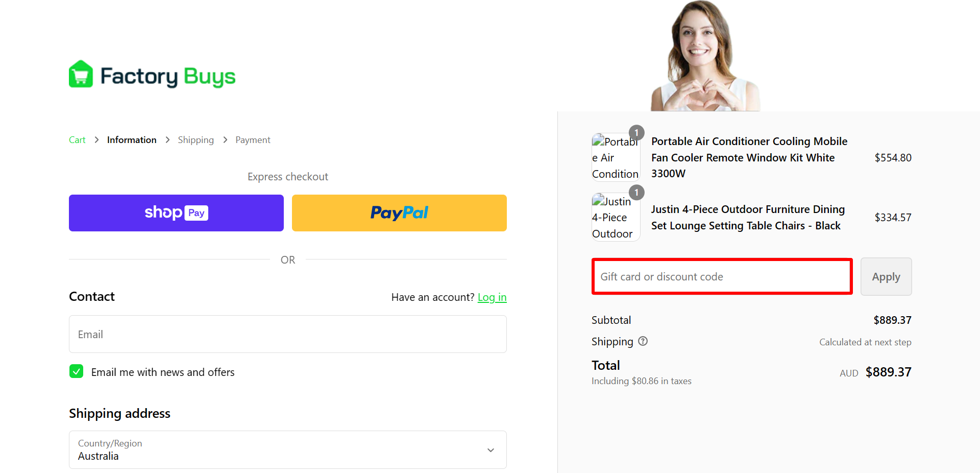Apply the discount code
This screenshot has height=473, width=980.
click(x=886, y=277)
